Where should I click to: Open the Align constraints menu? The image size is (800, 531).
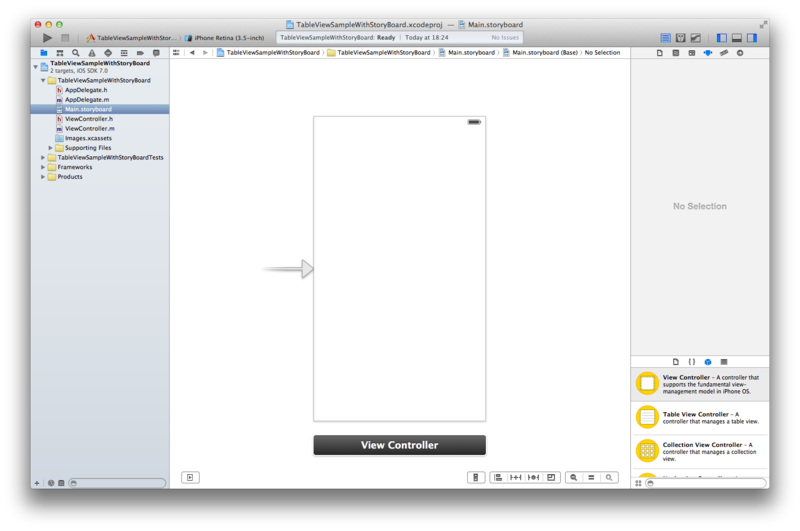pyautogui.click(x=498, y=477)
